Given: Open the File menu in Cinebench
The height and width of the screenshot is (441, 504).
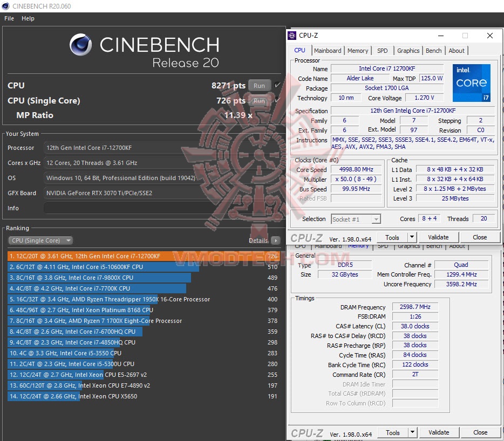Looking at the screenshot, I should (9, 18).
